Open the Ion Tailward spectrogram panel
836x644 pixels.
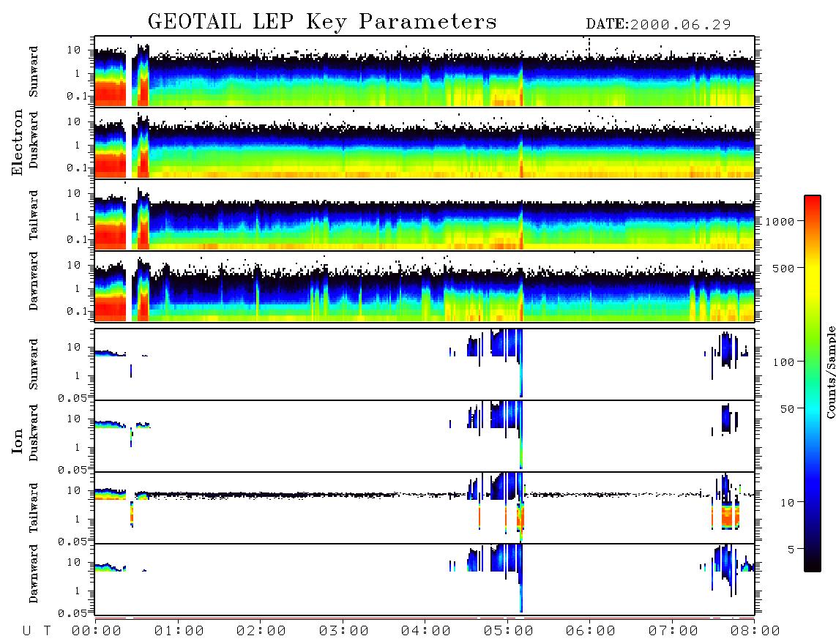[425, 508]
